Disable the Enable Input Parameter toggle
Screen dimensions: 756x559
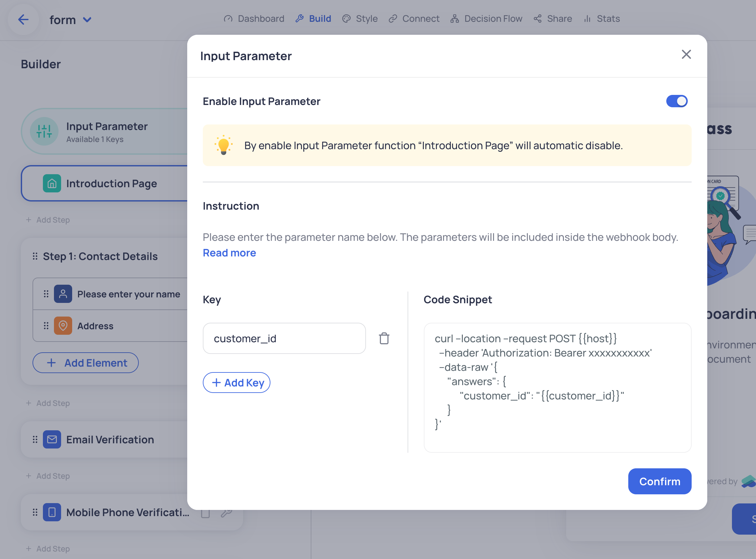pos(676,101)
